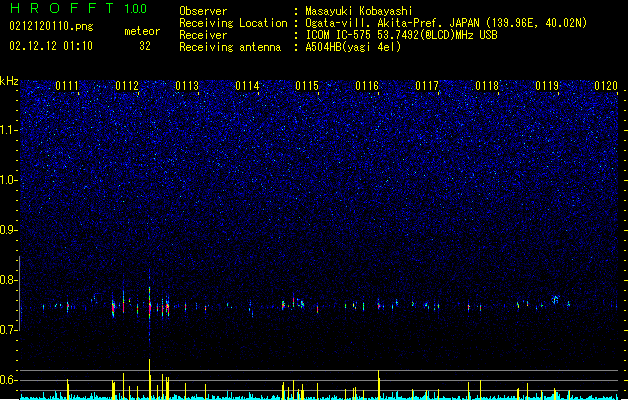Click the 0.9 kHz axis label
This screenshot has width=629, height=400.
click(x=8, y=230)
